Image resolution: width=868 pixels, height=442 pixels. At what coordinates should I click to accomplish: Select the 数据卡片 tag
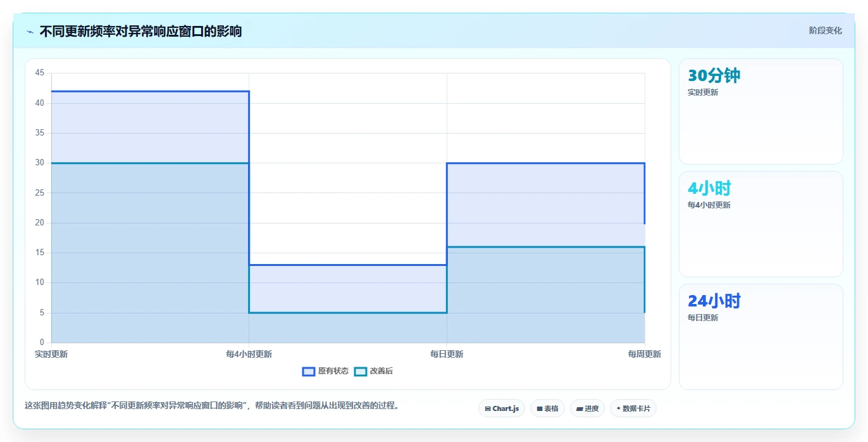click(633, 408)
